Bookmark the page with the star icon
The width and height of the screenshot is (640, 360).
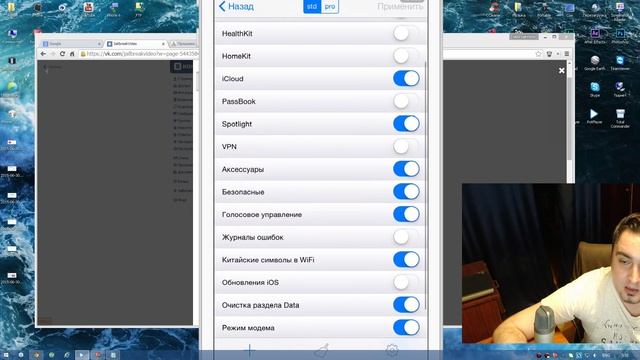(538, 54)
